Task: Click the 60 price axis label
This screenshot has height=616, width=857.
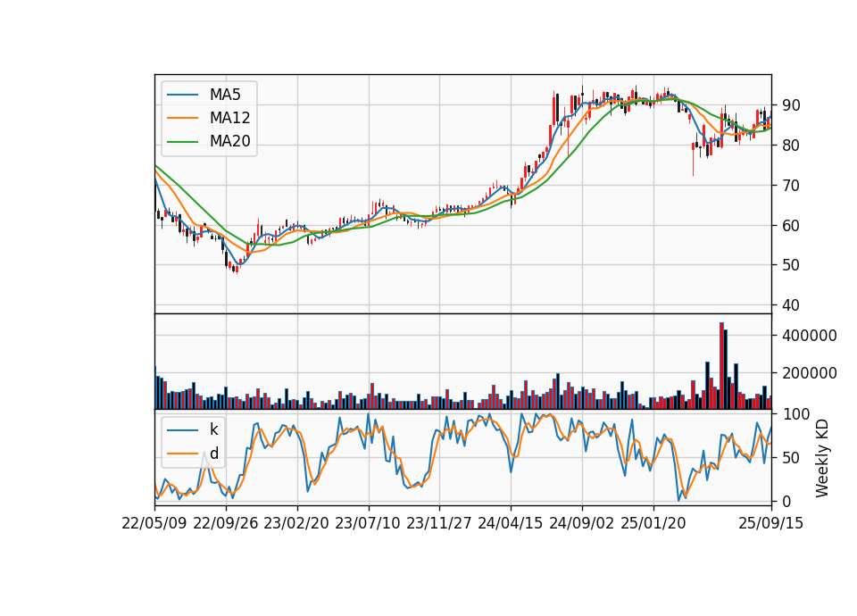Action: [x=791, y=225]
